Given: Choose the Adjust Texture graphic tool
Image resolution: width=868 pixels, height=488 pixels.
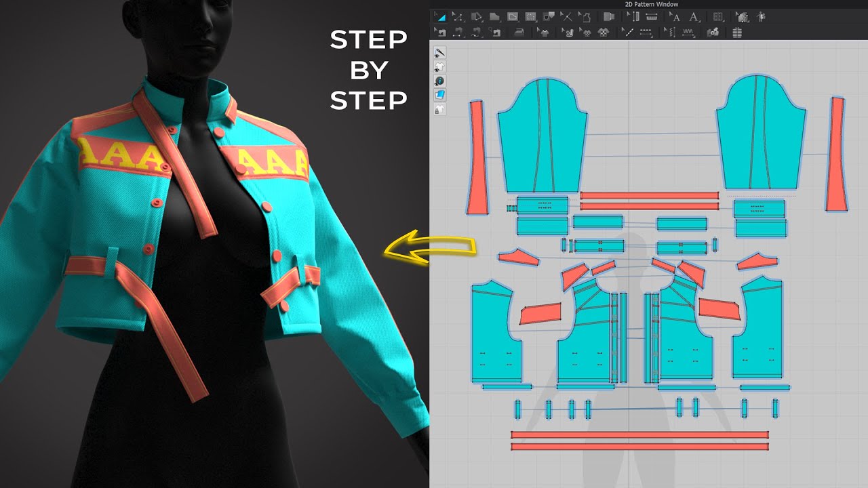Looking at the screenshot, I should pyautogui.click(x=568, y=32).
